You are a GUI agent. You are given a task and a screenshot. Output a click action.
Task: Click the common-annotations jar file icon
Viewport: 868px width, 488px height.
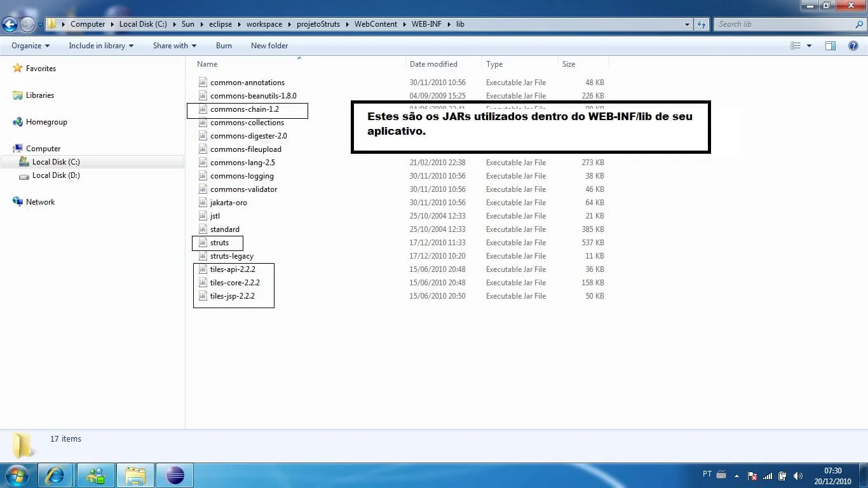click(203, 83)
